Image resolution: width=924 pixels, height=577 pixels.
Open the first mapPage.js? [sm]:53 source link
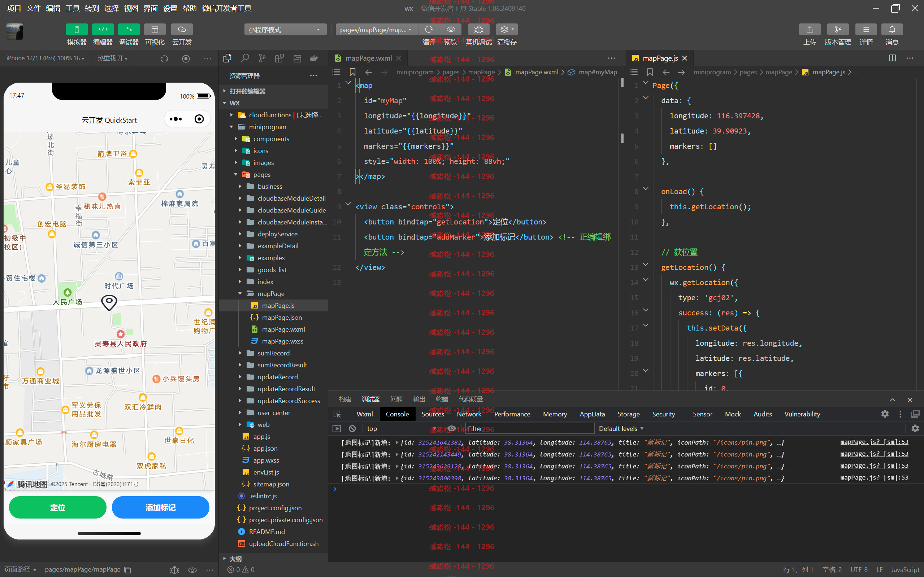(x=874, y=442)
